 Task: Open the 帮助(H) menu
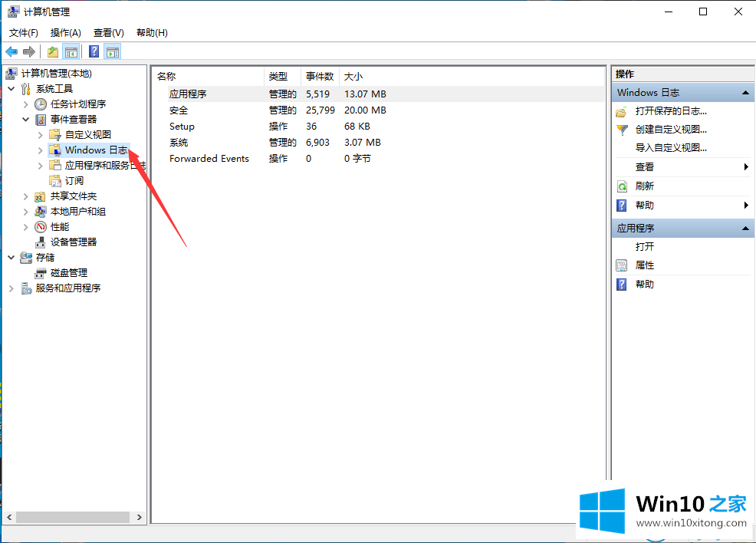152,33
